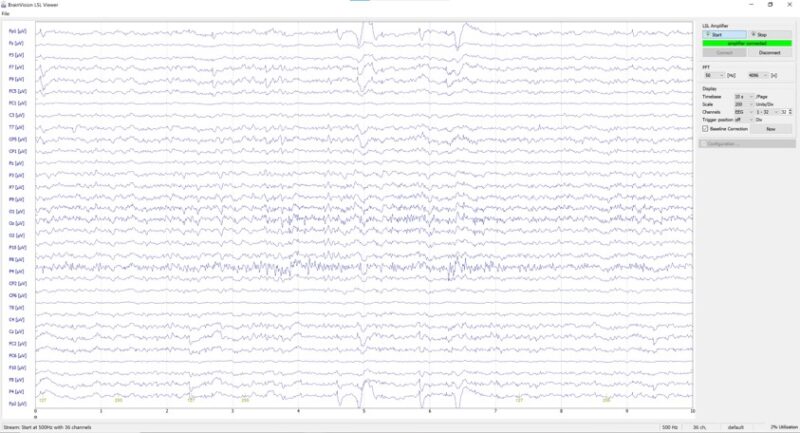The image size is (800, 433).
Task: Click the 36 ch. status bar entry
Action: tap(699, 427)
